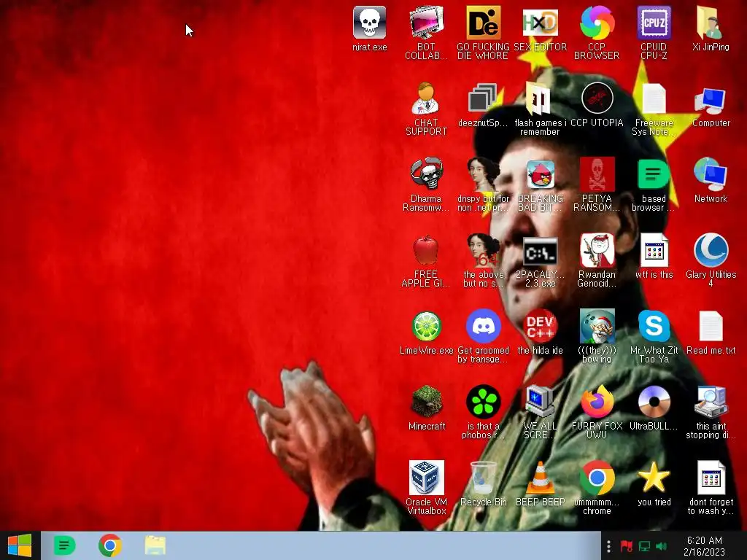
Task: Open the hilda ide Dev C++ icon
Action: (x=541, y=326)
